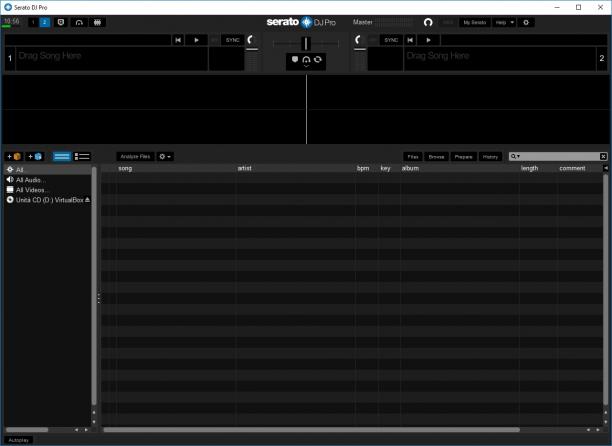Open the Files panel tab
This screenshot has width=612, height=446.
(x=413, y=156)
